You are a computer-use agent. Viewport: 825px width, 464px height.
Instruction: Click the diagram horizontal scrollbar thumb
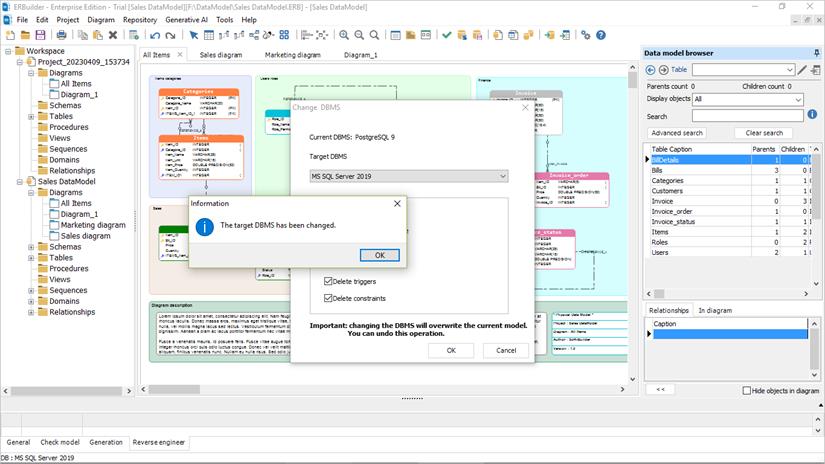[x=174, y=389]
